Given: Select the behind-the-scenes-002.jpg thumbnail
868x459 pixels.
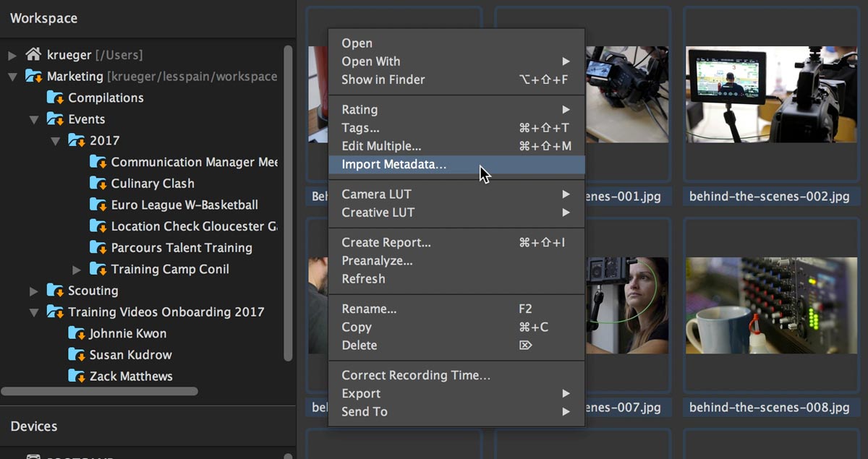Looking at the screenshot, I should (770, 95).
